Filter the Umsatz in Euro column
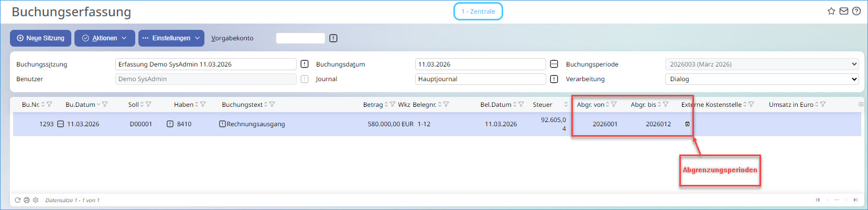The height and width of the screenshot is (210, 868). tap(823, 104)
